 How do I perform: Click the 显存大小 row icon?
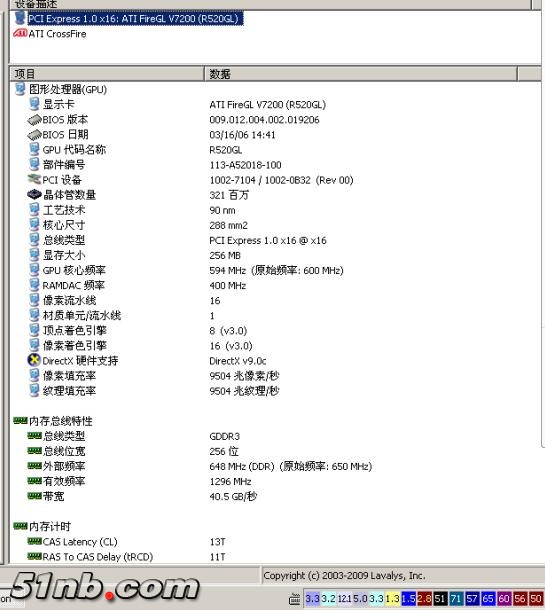coord(34,255)
